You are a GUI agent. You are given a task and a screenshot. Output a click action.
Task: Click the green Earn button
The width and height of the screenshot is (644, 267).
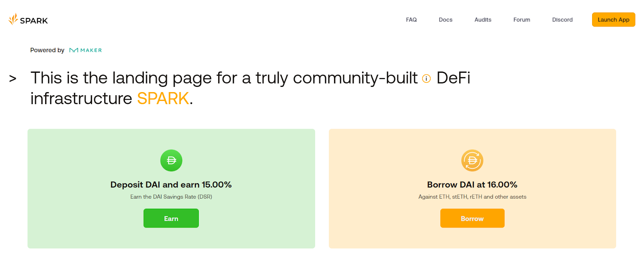[x=171, y=218]
